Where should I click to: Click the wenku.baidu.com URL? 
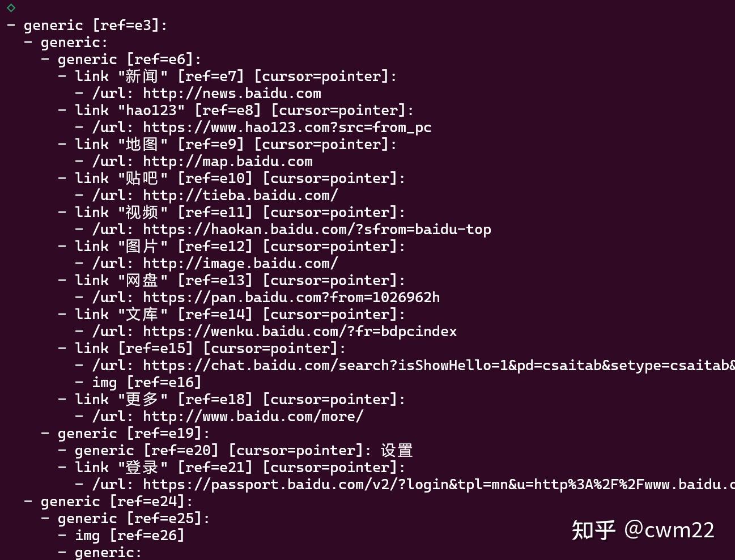tap(300, 332)
